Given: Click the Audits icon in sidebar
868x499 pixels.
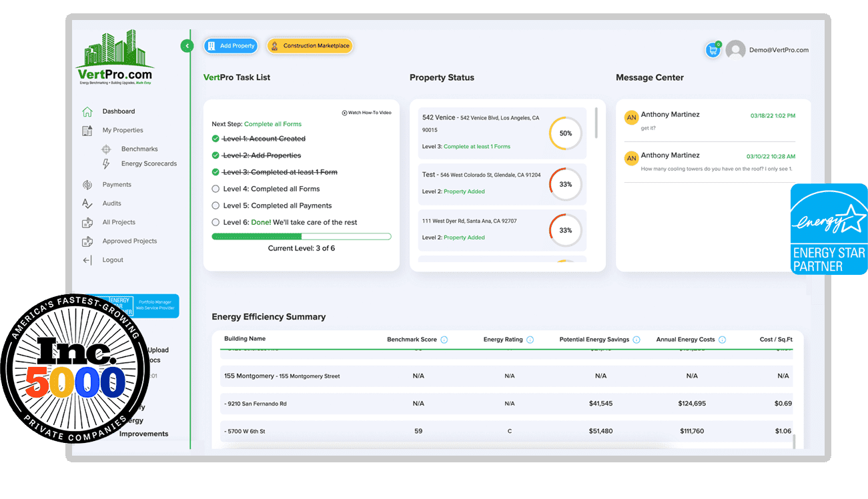Looking at the screenshot, I should coord(87,203).
